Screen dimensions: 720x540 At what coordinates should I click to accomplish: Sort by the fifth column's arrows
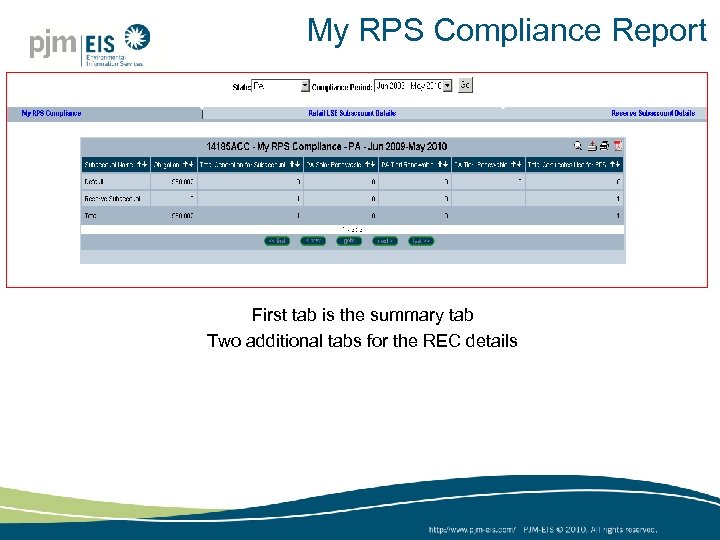[443, 164]
